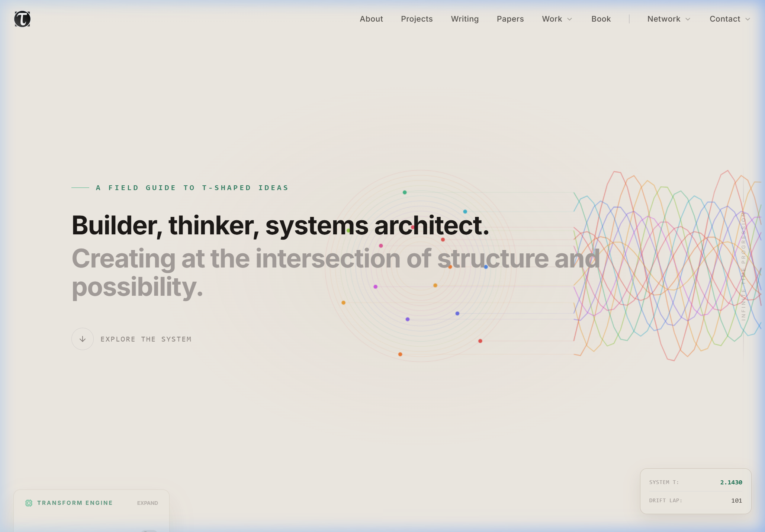This screenshot has height=532, width=765.
Task: Click the Drift Lap value 101
Action: click(x=736, y=501)
